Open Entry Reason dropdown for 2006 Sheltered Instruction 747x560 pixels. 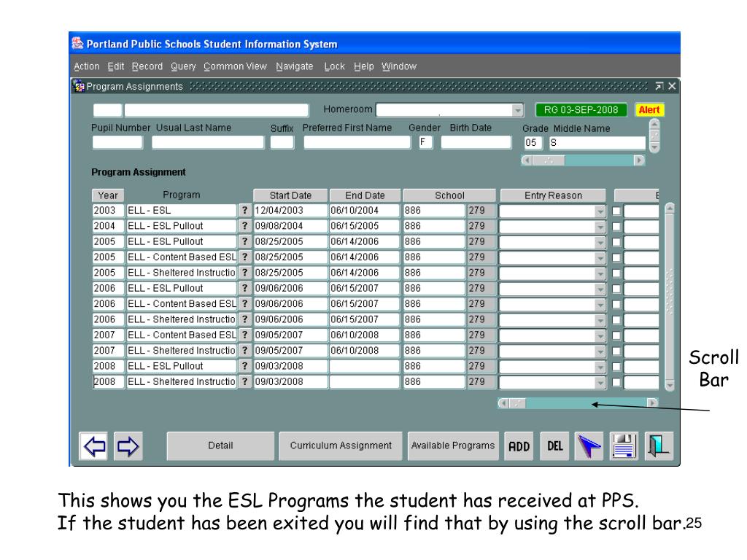point(600,320)
